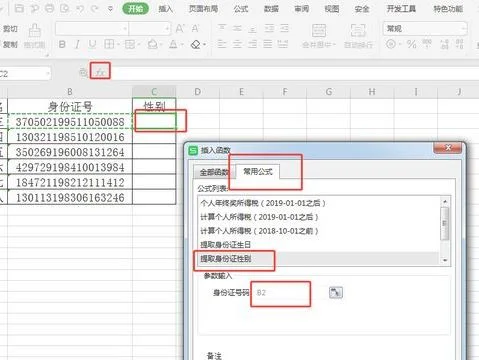Click the currency format icon
Viewport: 479px width, 360px height.
point(391,44)
